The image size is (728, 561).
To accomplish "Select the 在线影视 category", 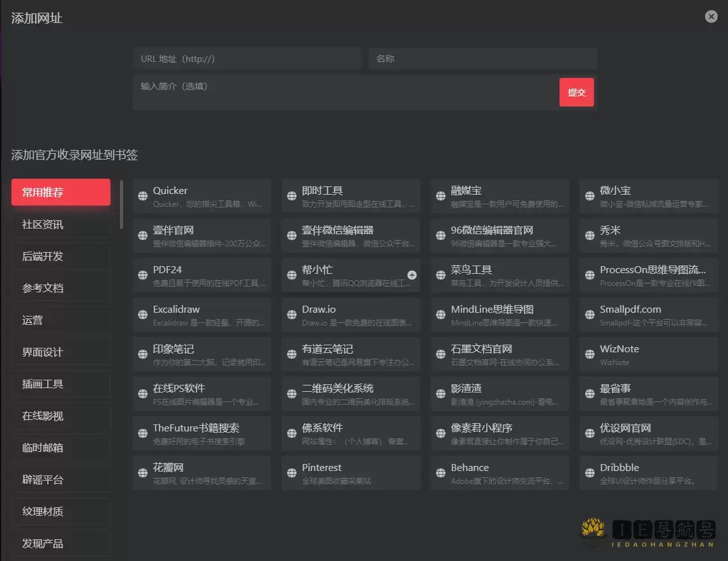I will pyautogui.click(x=61, y=415).
